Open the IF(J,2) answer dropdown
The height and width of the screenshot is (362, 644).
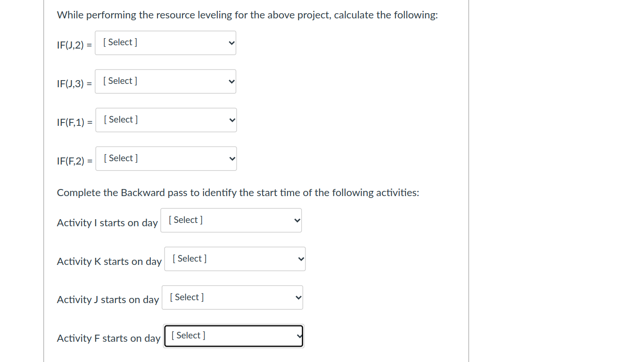(x=165, y=42)
